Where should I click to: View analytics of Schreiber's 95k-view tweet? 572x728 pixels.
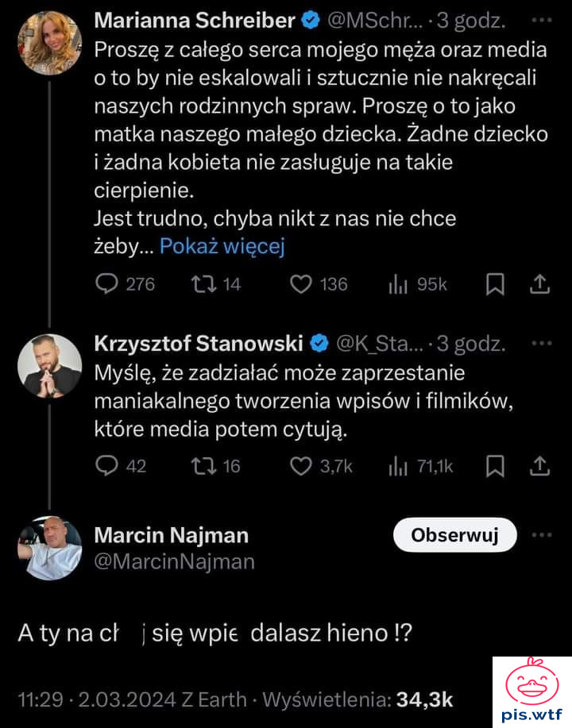pyautogui.click(x=399, y=283)
